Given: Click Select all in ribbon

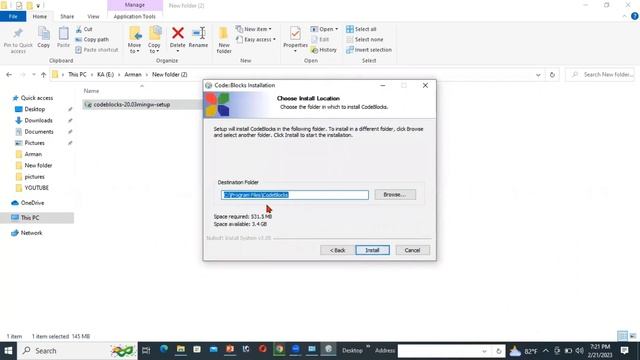Looking at the screenshot, I should click(x=361, y=29).
